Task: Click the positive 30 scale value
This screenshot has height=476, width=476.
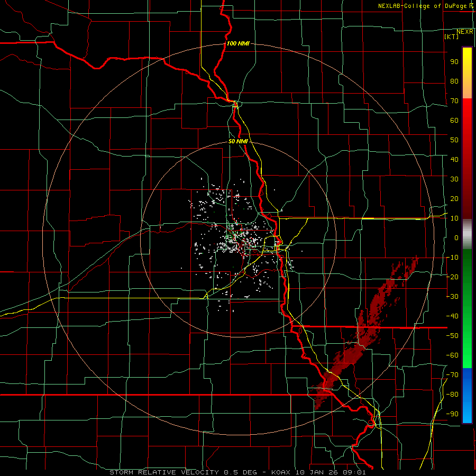Action: point(454,179)
